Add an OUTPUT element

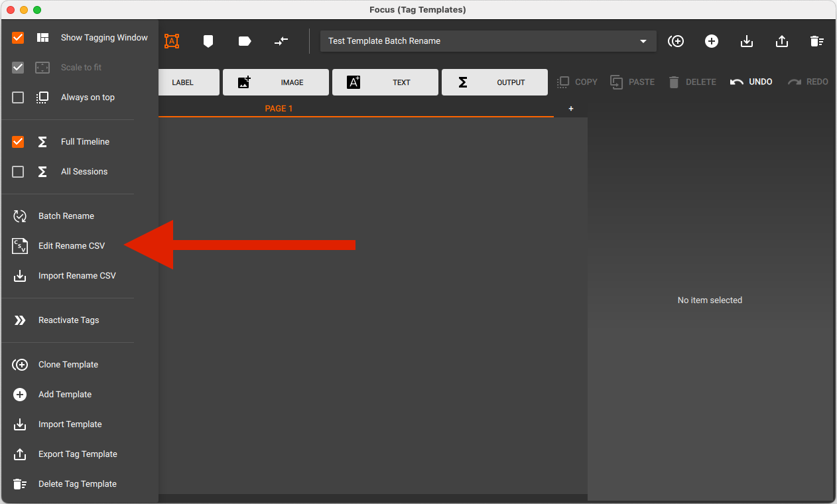(495, 82)
